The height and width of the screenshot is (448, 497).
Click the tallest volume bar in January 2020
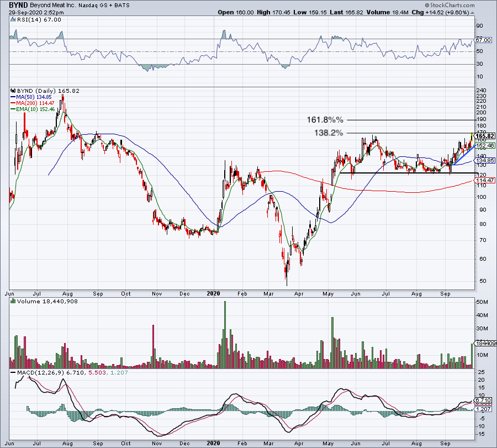tap(225, 335)
